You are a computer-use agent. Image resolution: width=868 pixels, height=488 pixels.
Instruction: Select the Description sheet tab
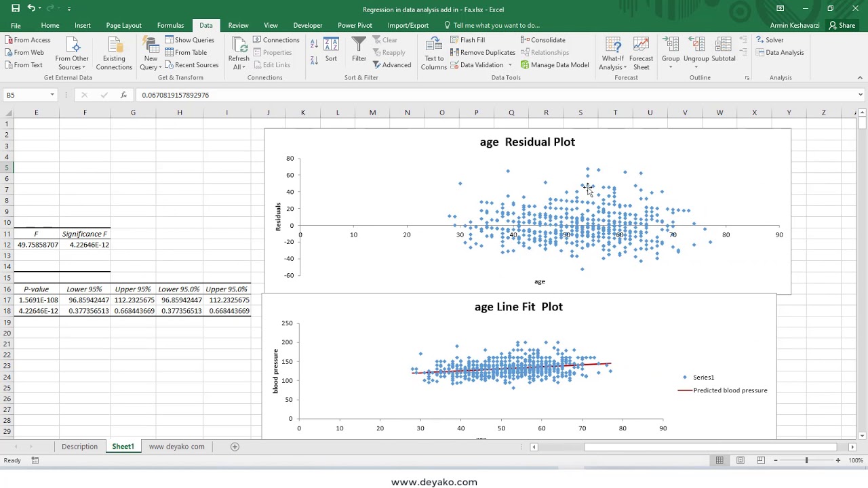coord(80,447)
